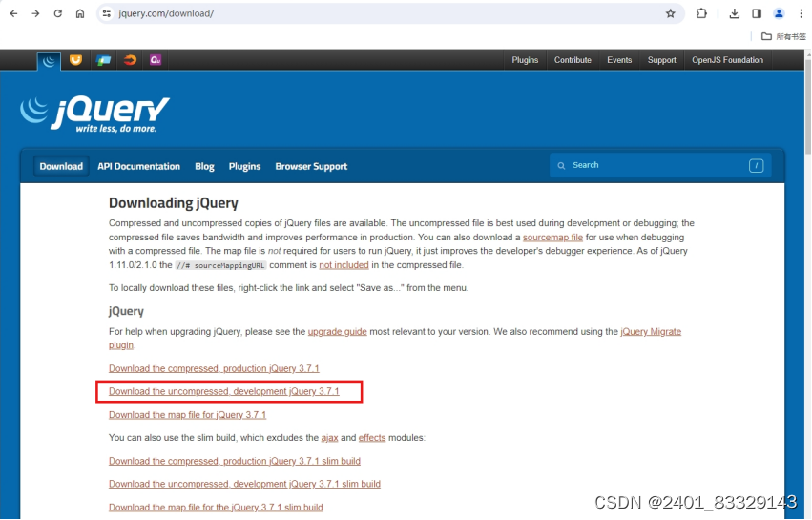The width and height of the screenshot is (812, 520).
Task: Open the Contribute top menu item
Action: coord(573,60)
